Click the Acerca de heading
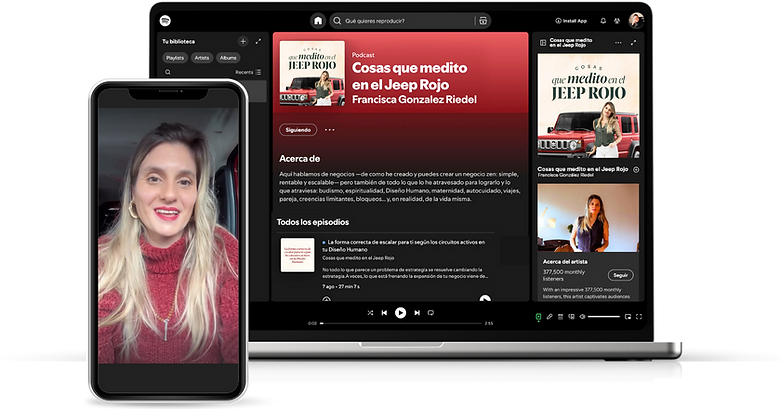The image size is (780, 409). click(x=299, y=159)
